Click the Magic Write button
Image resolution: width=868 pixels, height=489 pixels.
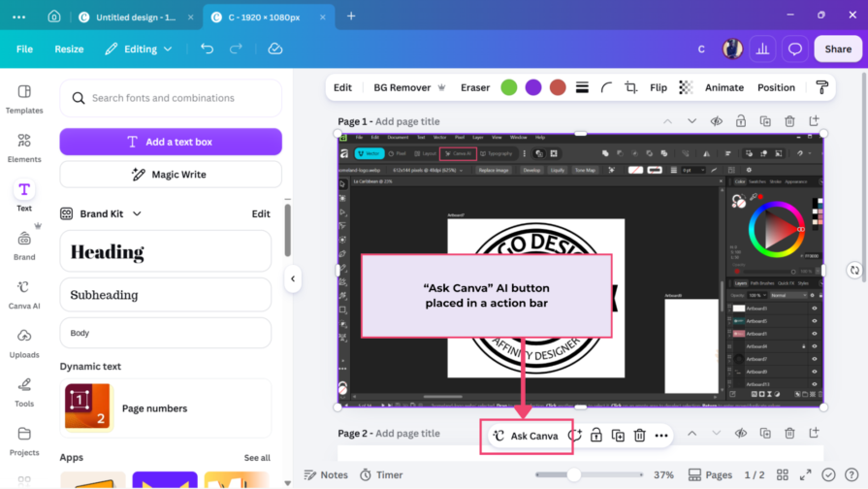171,175
